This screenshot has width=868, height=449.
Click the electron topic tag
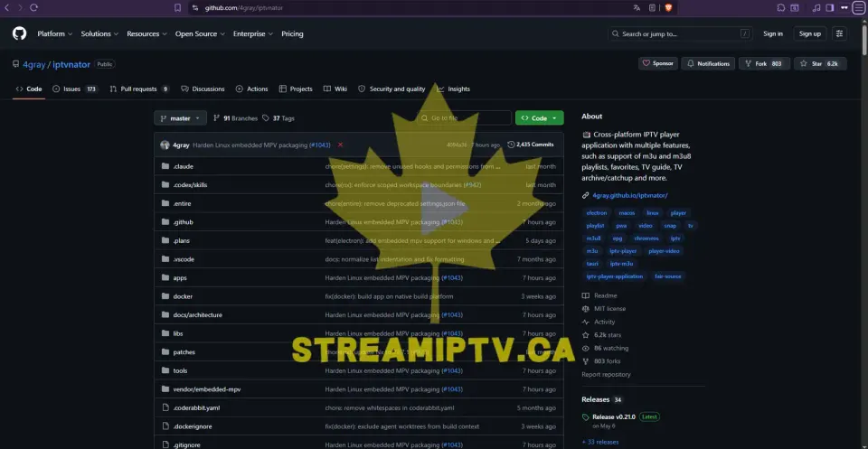(597, 213)
